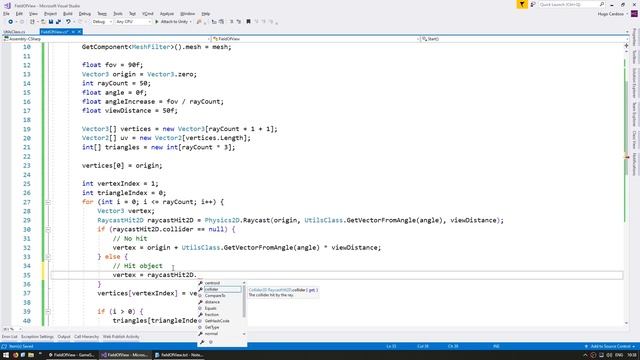Screen dimensions: 640x360
Task: Click the Undo arrow toolbar icon
Action: (68, 22)
